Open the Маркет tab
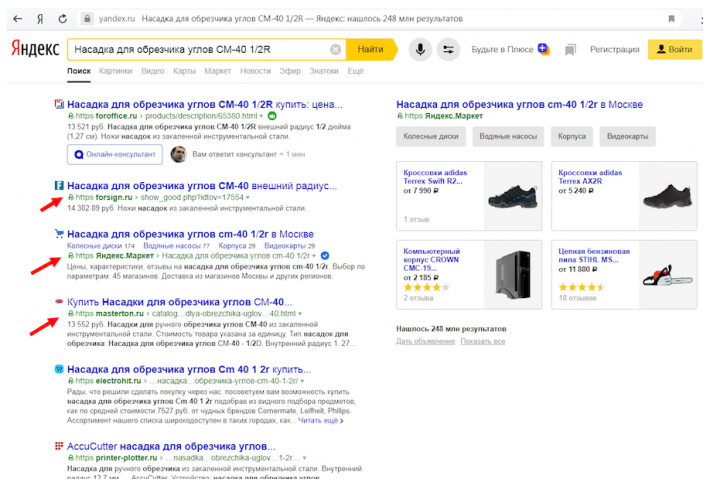712x492 pixels. pyautogui.click(x=218, y=71)
